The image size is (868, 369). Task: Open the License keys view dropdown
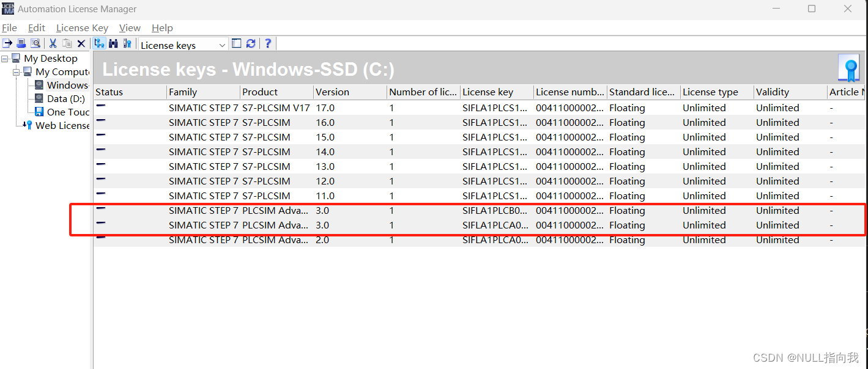click(184, 45)
